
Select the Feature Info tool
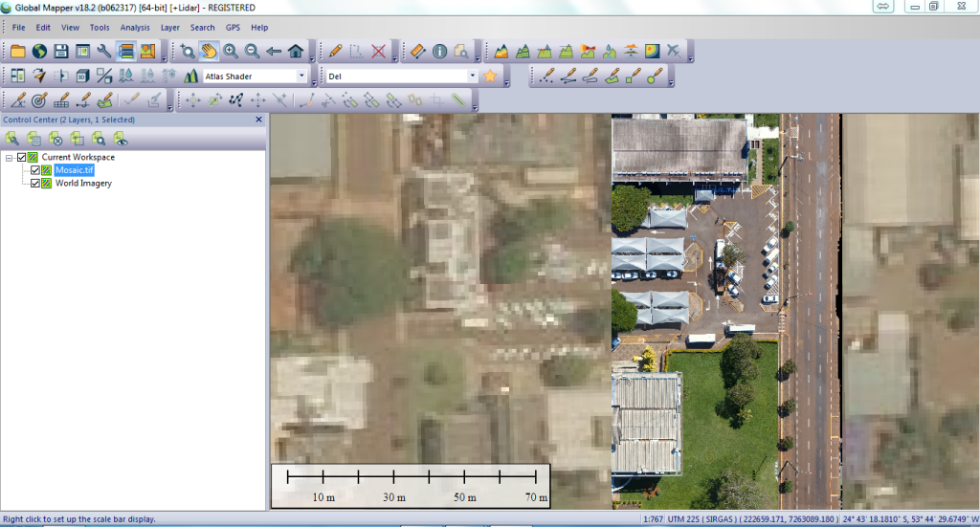(x=440, y=51)
